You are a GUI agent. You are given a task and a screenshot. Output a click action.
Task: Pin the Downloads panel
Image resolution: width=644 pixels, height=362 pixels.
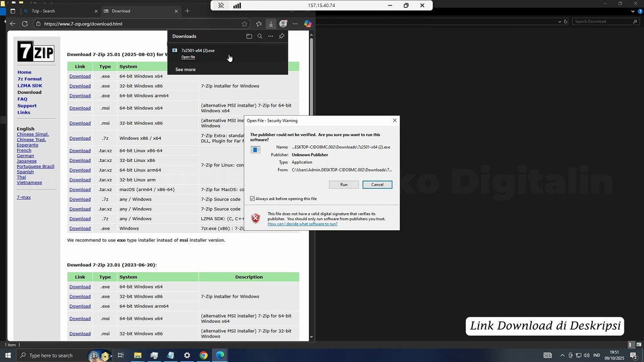click(x=281, y=36)
